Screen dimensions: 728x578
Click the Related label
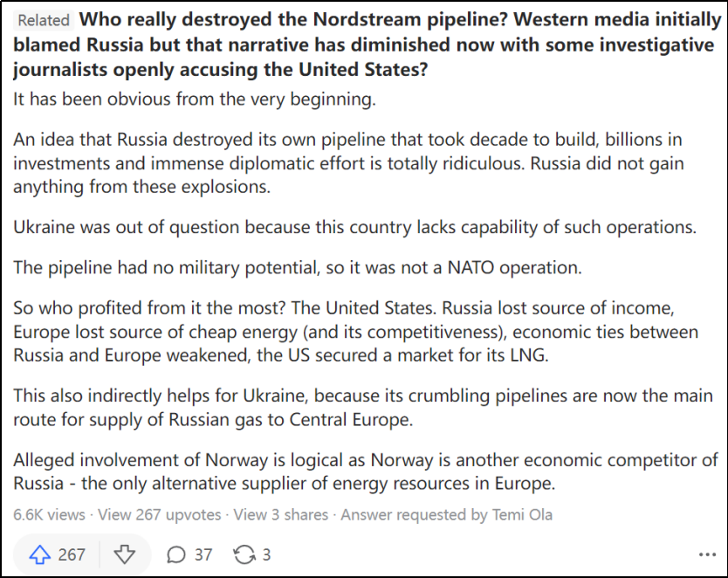44,20
